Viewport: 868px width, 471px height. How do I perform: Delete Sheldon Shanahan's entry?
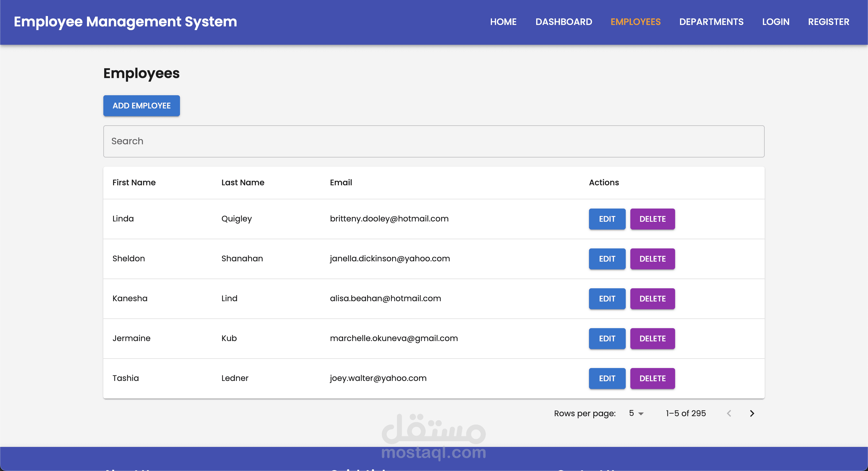[x=652, y=259]
